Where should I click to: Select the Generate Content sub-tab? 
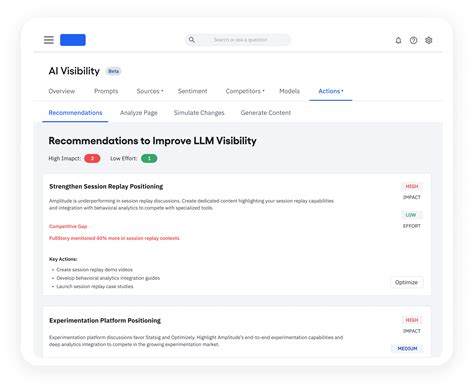click(266, 113)
